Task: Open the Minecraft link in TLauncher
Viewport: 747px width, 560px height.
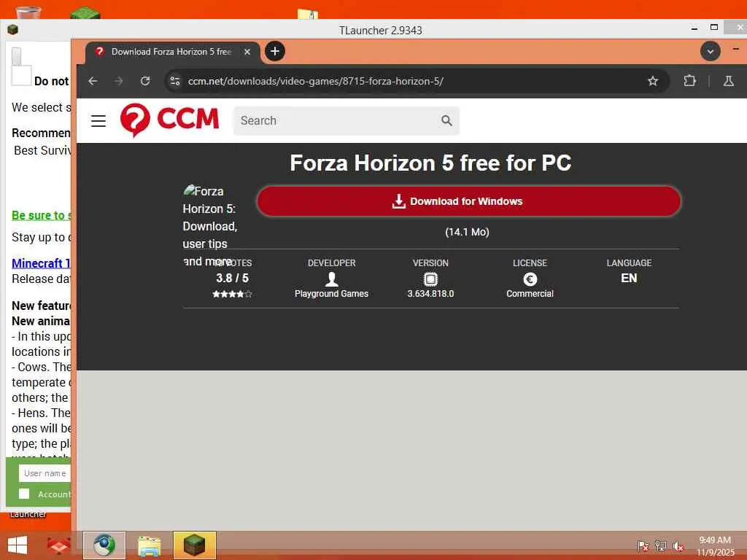Action: pyautogui.click(x=41, y=263)
